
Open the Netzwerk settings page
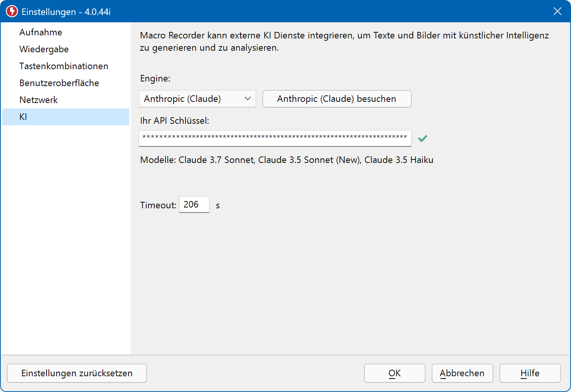38,100
